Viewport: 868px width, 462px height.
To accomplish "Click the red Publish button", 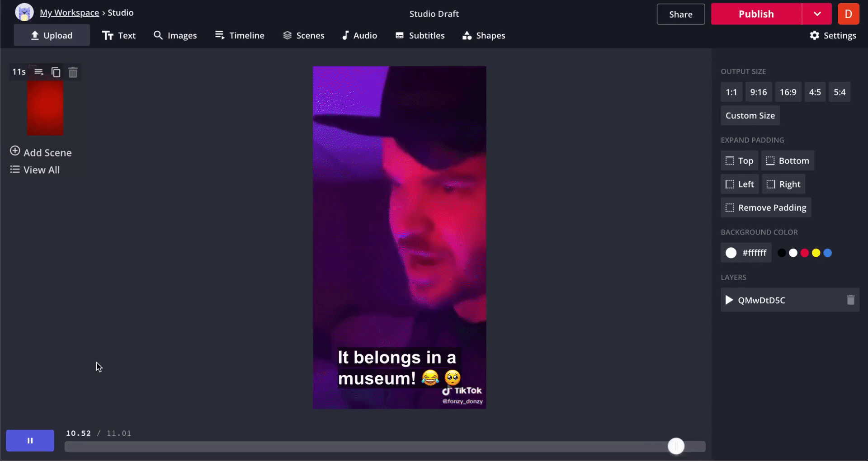I will [x=756, y=14].
